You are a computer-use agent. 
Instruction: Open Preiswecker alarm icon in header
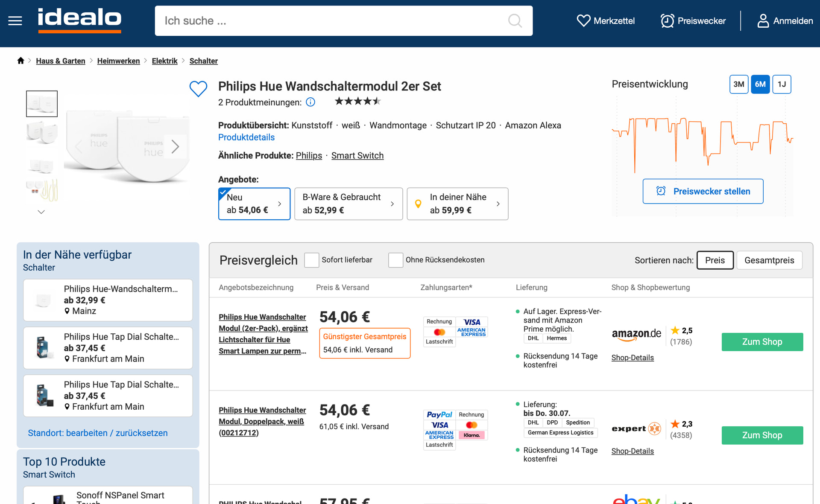[667, 20]
